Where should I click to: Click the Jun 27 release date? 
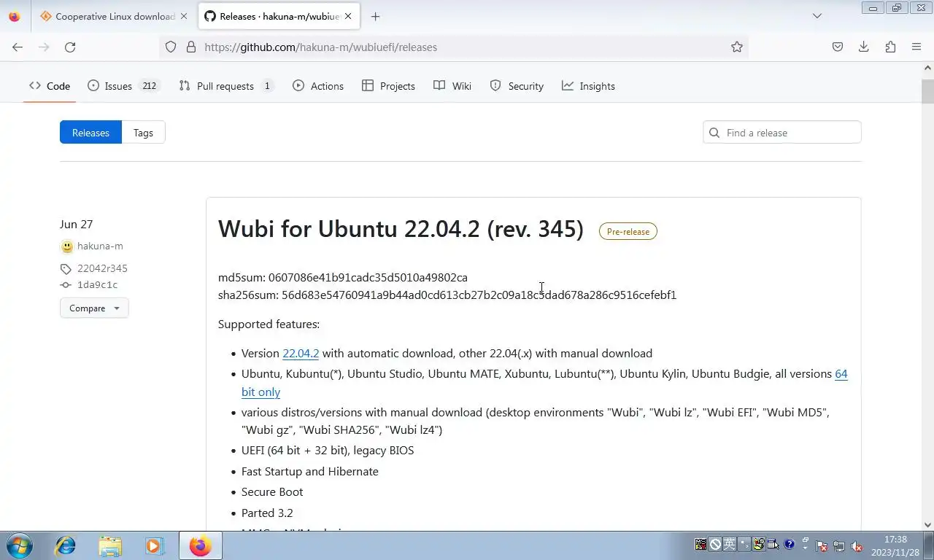coord(76,224)
